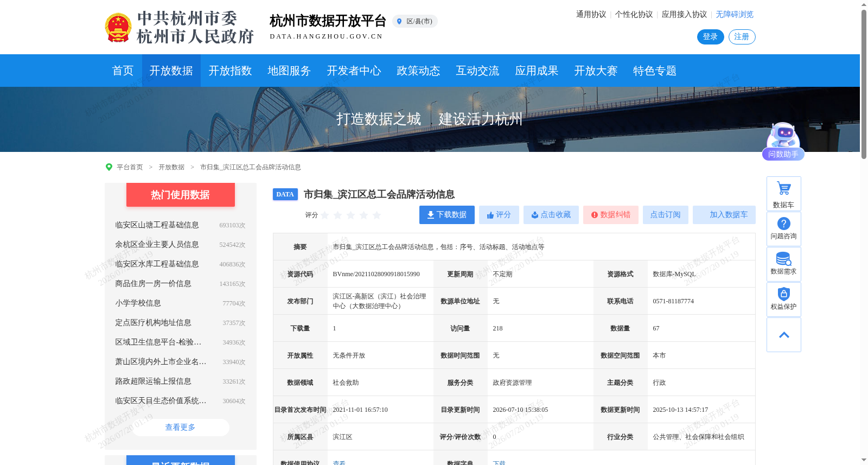The height and width of the screenshot is (465, 868).
Task: Click resource code BVnme/20211028090918015990
Action: point(376,274)
